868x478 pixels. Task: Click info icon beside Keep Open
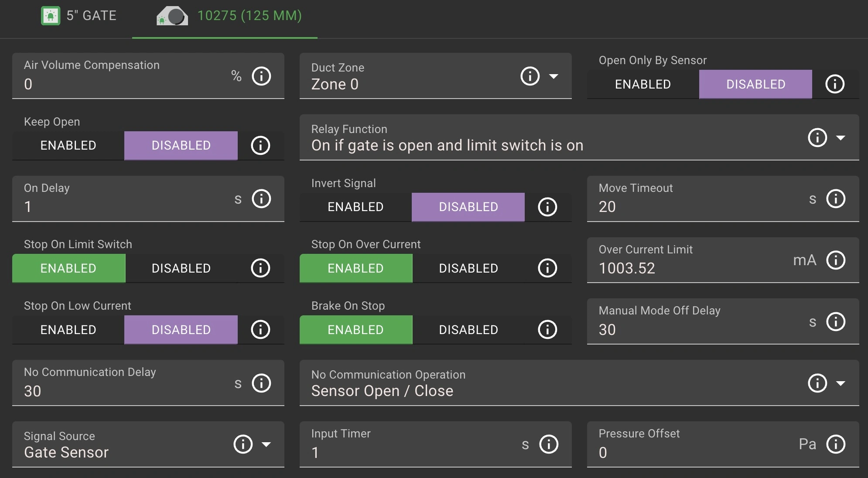pos(260,145)
